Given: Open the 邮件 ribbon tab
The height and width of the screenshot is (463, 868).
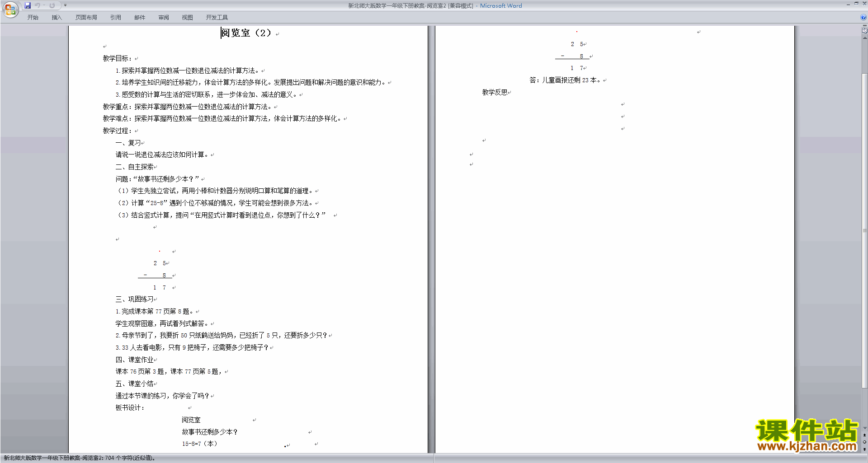Looking at the screenshot, I should [x=140, y=18].
